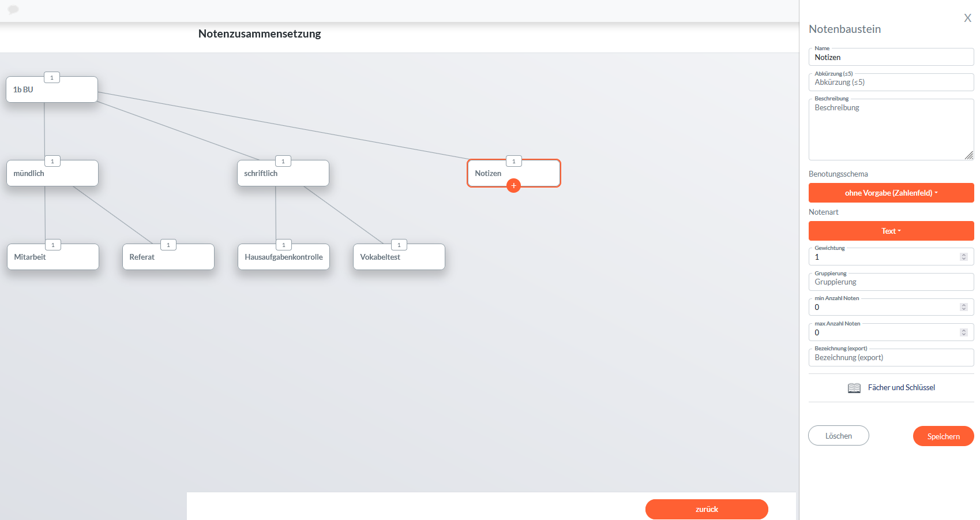Select the 1b BU root node
Viewport: 980px width, 520px height.
52,90
